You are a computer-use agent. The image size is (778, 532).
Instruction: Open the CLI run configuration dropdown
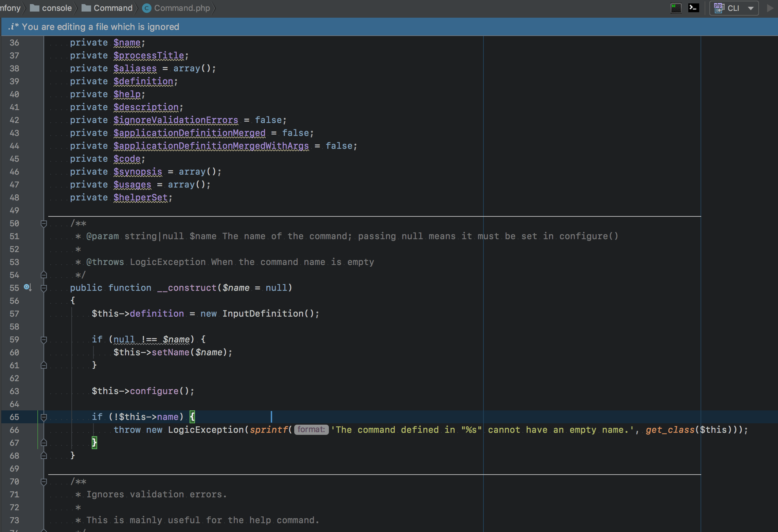coord(750,8)
